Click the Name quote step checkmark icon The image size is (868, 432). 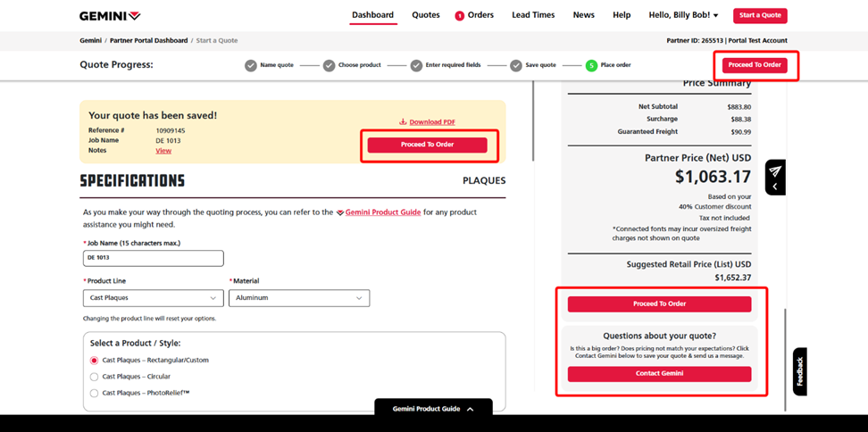[251, 65]
